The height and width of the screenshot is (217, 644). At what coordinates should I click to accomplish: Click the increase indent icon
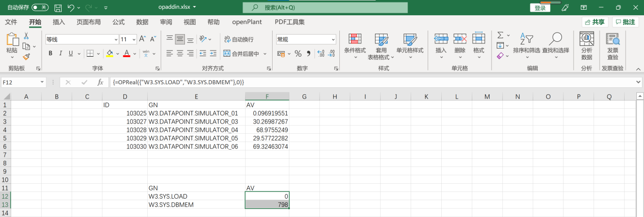click(x=214, y=53)
